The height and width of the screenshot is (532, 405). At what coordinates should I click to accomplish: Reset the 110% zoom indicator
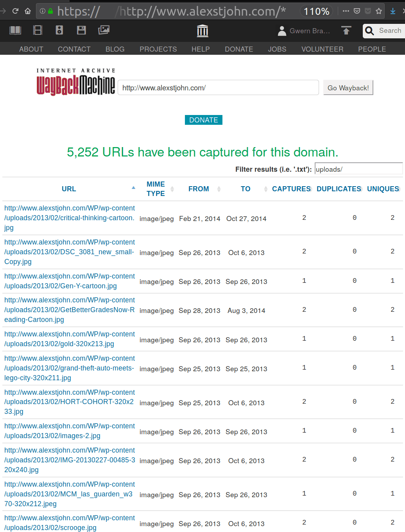[317, 11]
